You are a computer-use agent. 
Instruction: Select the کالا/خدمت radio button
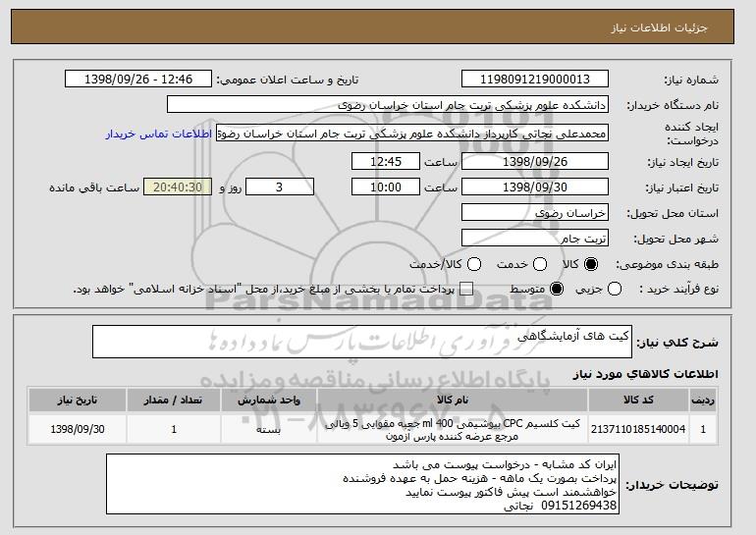point(474,264)
